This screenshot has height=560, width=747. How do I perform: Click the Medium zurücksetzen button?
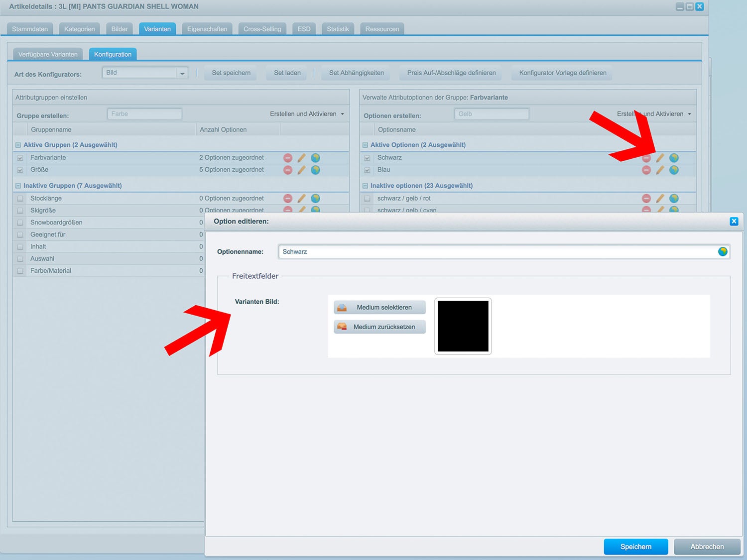point(379,327)
